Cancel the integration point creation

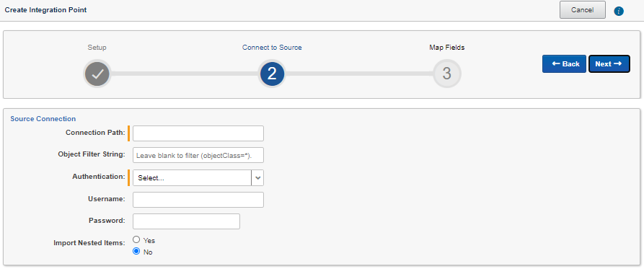[583, 10]
